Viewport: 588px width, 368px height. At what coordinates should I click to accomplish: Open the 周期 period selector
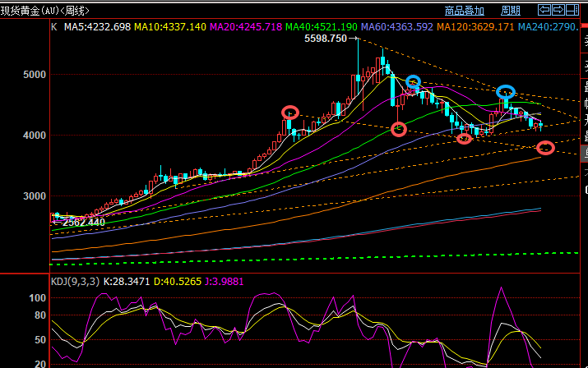click(x=511, y=11)
